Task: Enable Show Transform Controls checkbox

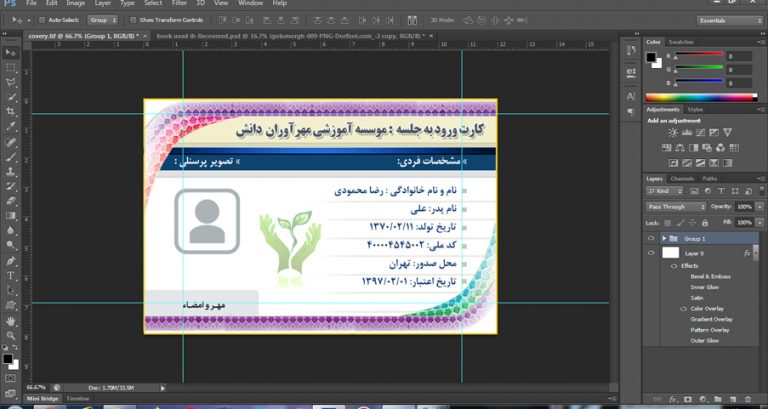Action: [133, 20]
